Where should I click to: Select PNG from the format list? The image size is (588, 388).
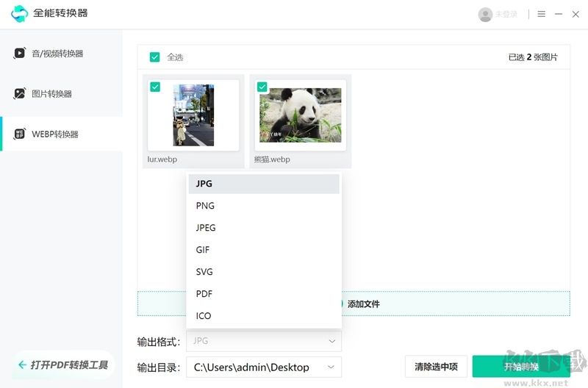(x=264, y=206)
